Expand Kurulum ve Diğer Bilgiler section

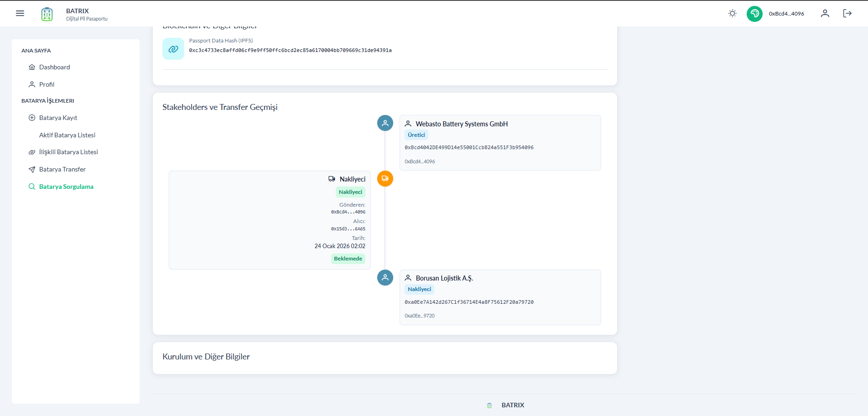coord(206,357)
